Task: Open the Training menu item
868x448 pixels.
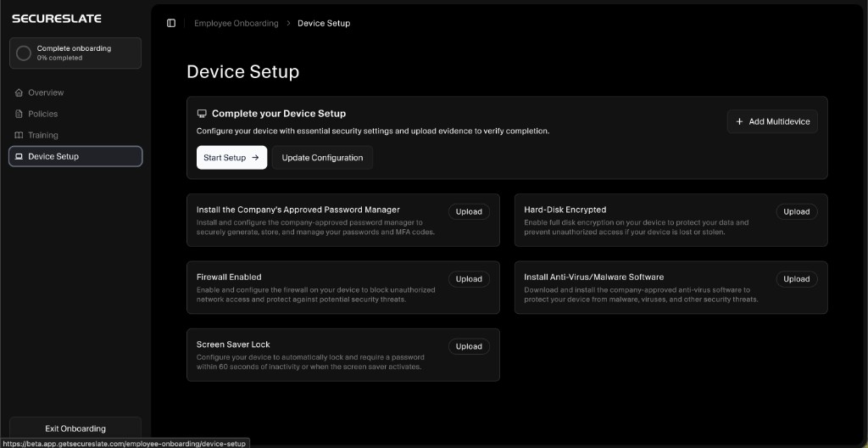Action: 75,135
